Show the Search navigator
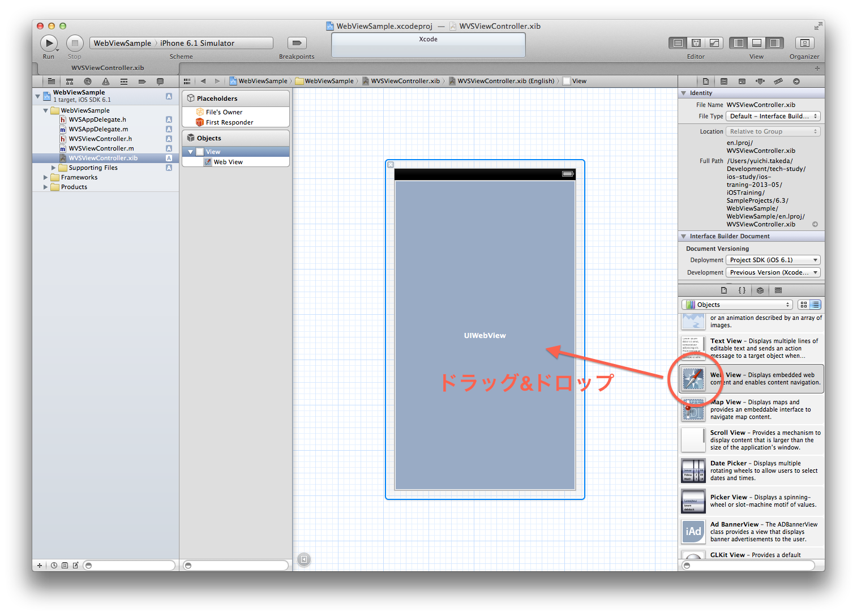 88,82
